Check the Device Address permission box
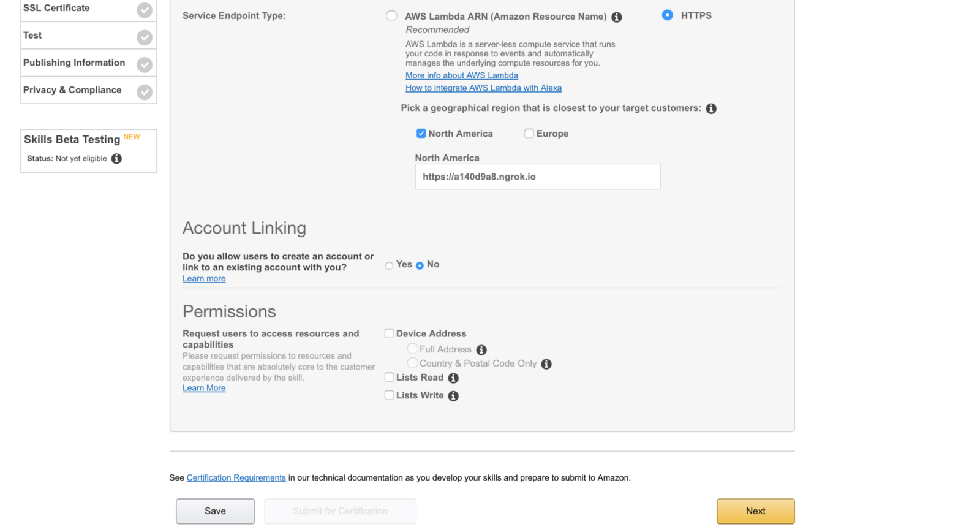This screenshot has height=532, width=980. tap(389, 333)
